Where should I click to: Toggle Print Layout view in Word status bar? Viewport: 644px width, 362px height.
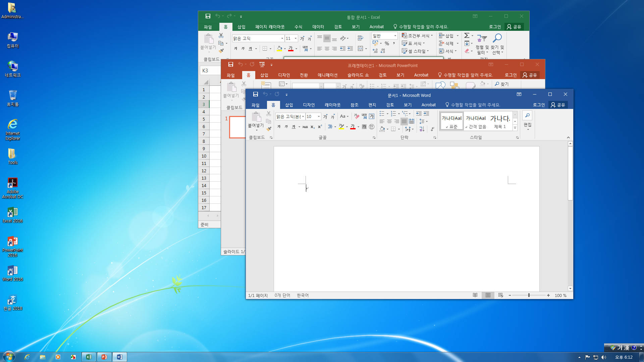click(x=488, y=295)
